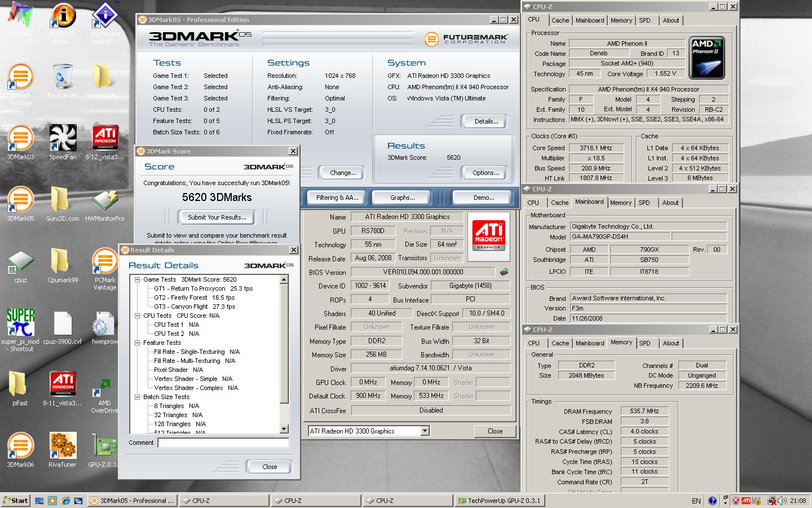Collapse the Game Tests tree node
This screenshot has width=812, height=508.
click(x=137, y=279)
